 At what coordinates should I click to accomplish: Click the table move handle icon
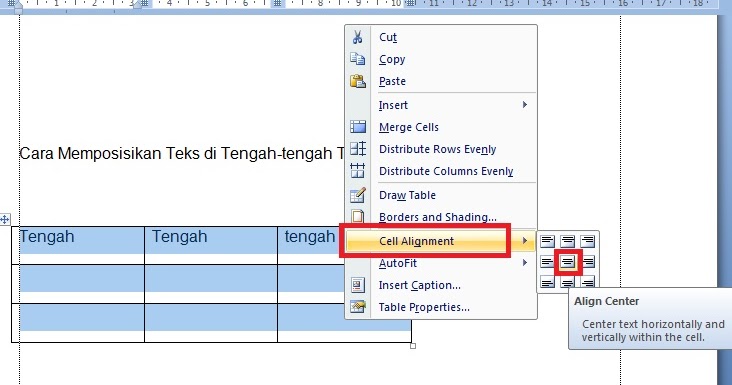[5, 219]
